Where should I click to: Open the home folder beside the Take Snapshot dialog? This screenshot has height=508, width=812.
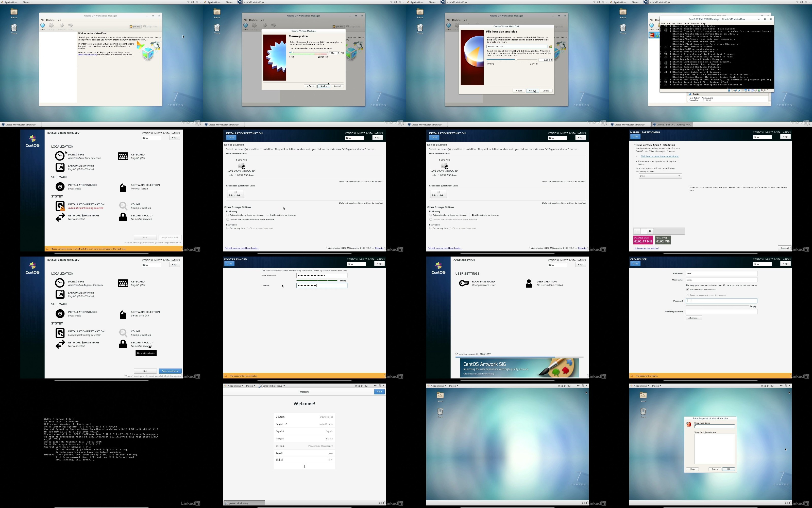point(643,397)
